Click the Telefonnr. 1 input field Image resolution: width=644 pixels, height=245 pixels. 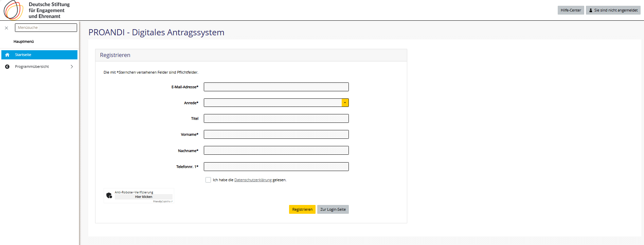(276, 167)
